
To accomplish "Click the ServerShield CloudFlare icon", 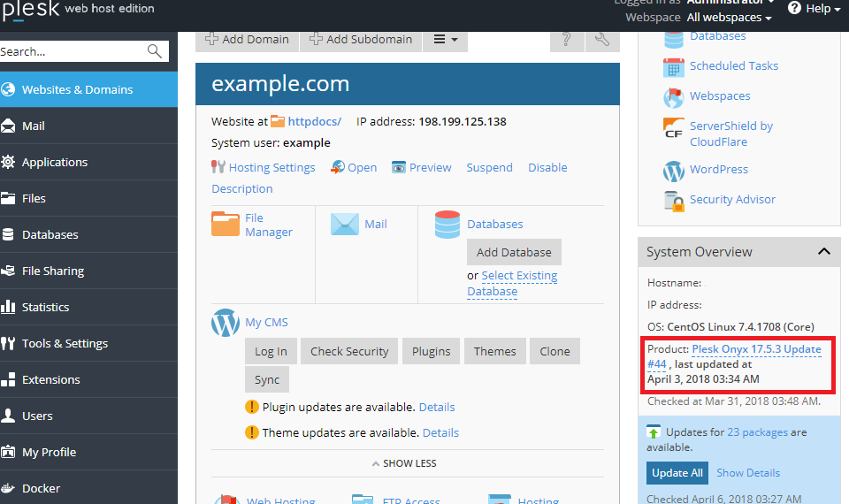I will [x=674, y=129].
